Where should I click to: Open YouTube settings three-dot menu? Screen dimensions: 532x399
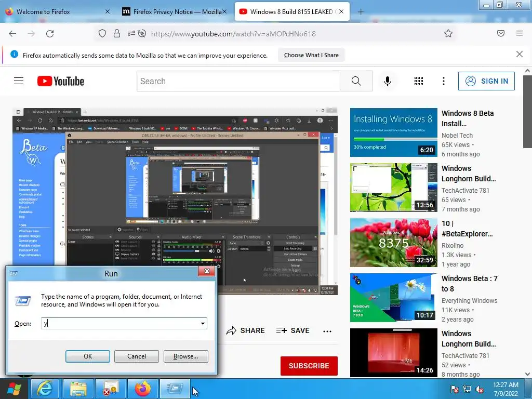444,81
